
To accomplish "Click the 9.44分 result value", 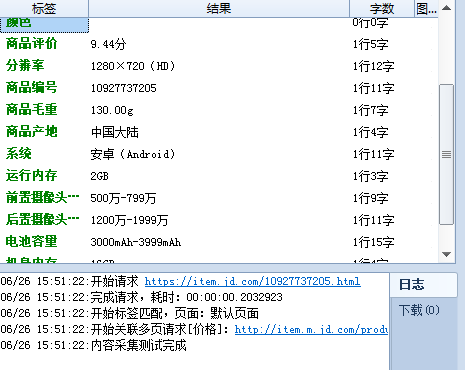I will tap(108, 44).
